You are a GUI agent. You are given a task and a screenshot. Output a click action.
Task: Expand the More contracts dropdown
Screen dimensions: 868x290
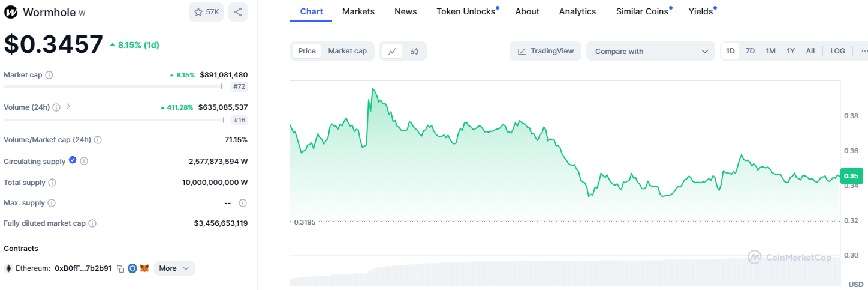[x=174, y=268]
